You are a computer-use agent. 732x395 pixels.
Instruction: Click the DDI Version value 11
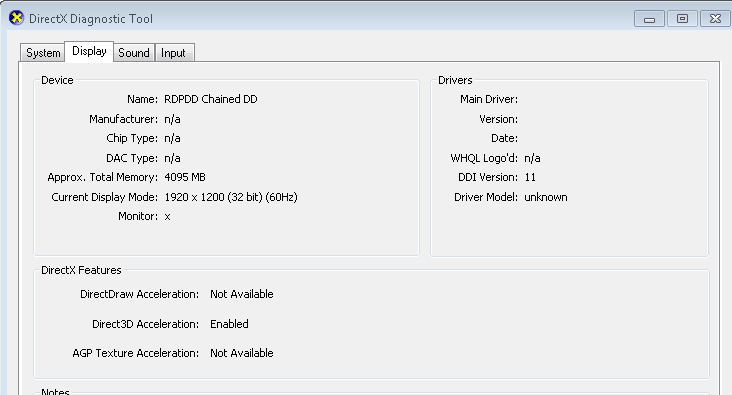530,177
